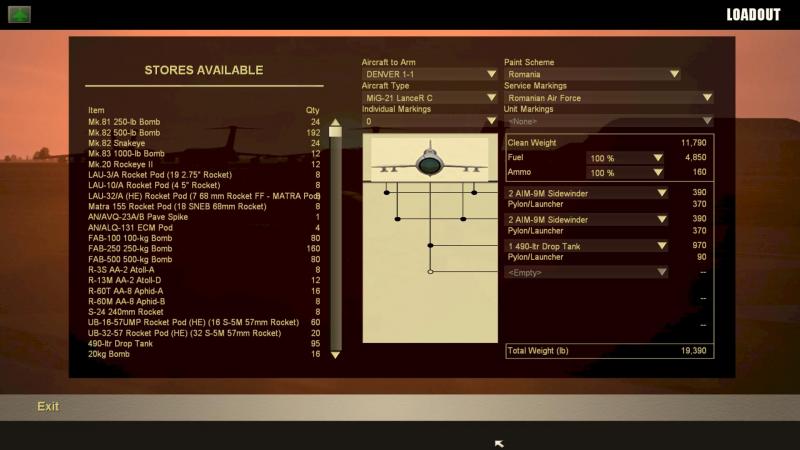Select the outer left wing pylon marker

[x=387, y=192]
